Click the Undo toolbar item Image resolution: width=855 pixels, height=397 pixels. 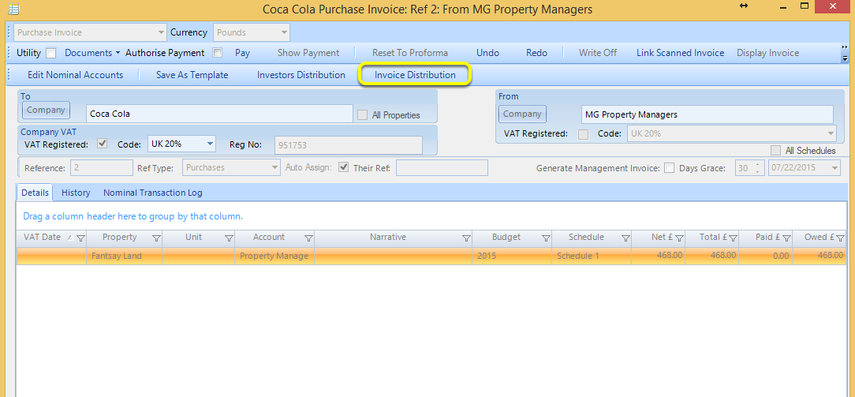(487, 53)
